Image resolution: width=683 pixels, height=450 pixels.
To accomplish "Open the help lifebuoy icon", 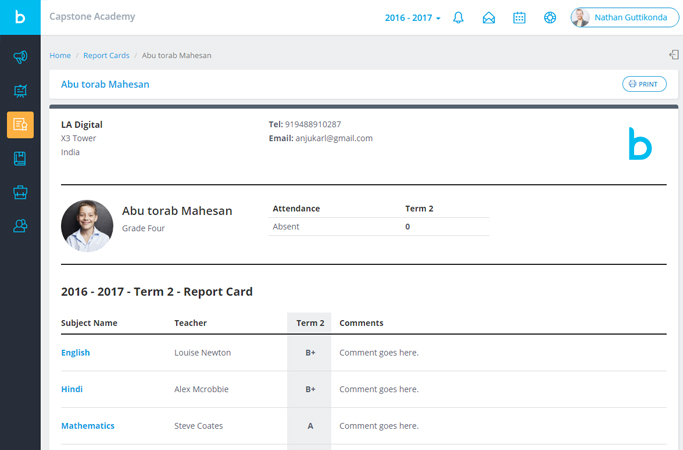I will [550, 17].
